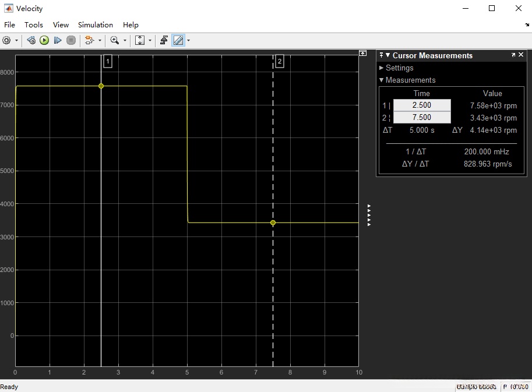
Task: Open the Simulation menu
Action: pyautogui.click(x=96, y=25)
